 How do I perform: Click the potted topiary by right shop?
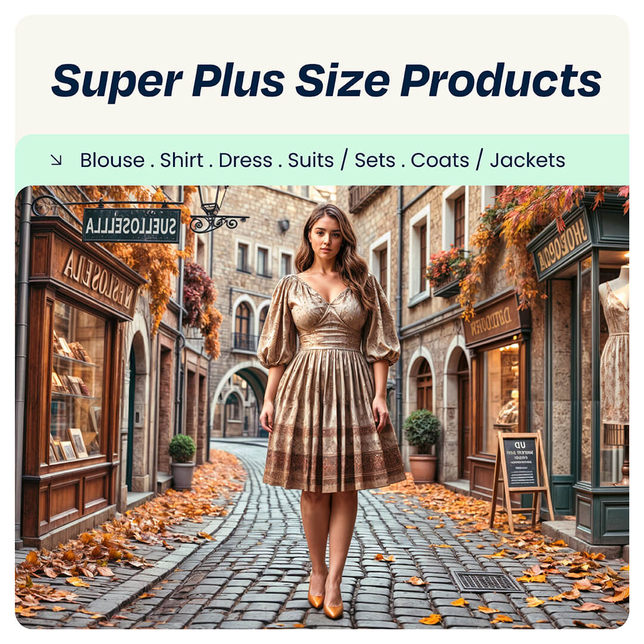[422, 445]
